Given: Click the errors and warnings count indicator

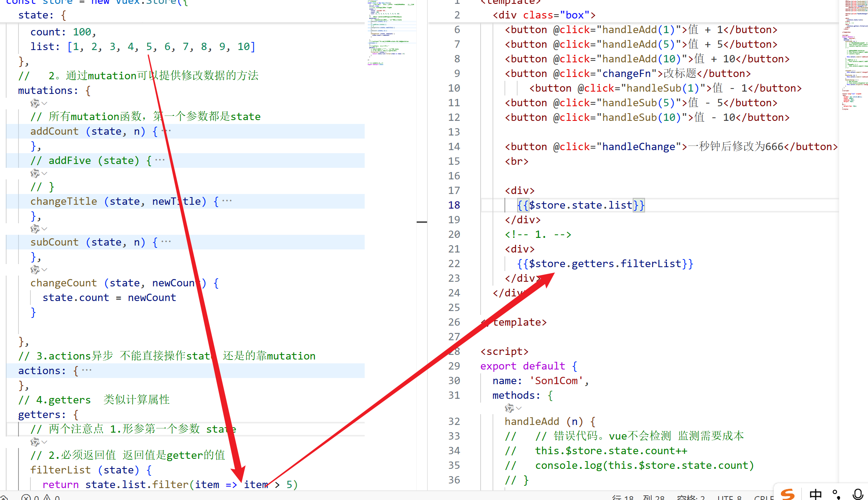Looking at the screenshot, I should pos(41,497).
